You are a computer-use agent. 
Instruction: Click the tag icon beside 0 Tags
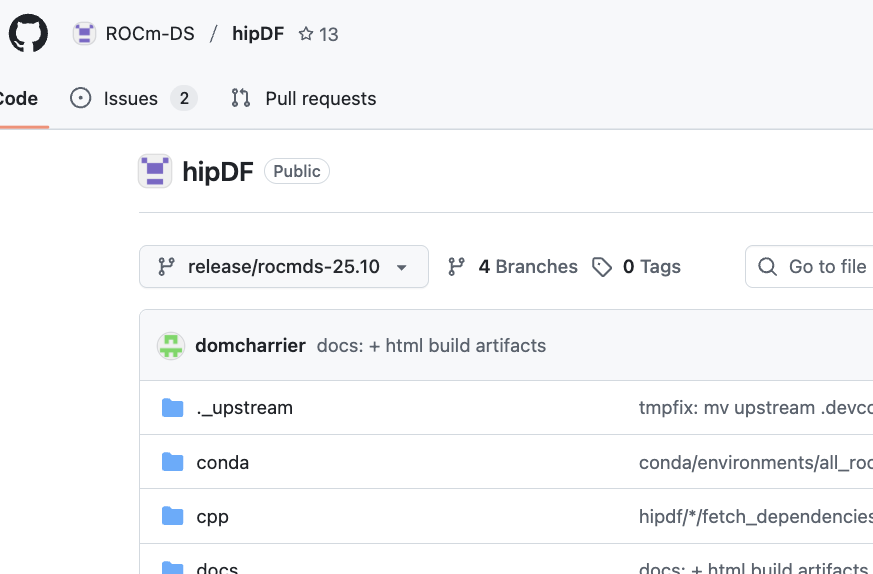tap(602, 267)
